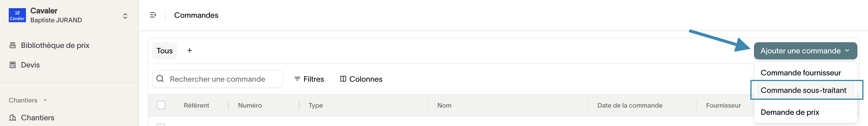This screenshot has height=126, width=868.
Task: Collapse the sidebar with toggle icon
Action: [153, 15]
